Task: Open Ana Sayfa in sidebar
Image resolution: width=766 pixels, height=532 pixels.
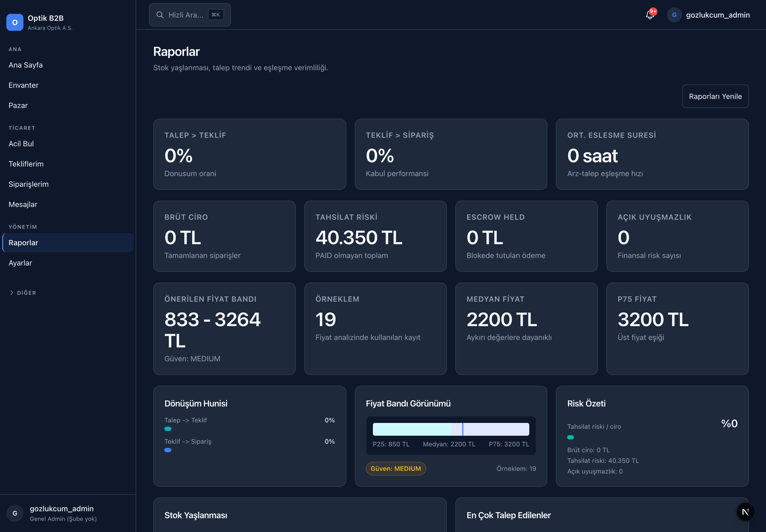Action: click(x=68, y=65)
